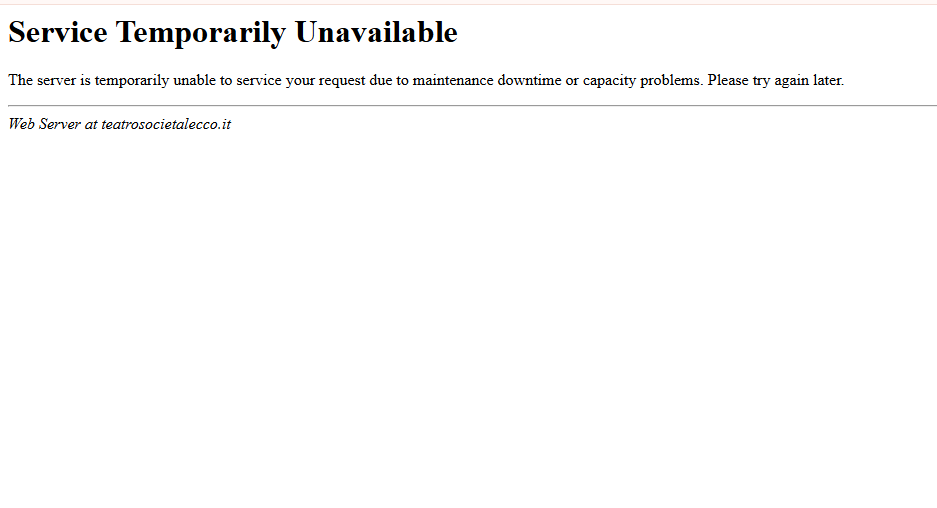This screenshot has height=508, width=937.
Task: Click the teatrosocietalecco.it domain text
Action: click(x=166, y=124)
